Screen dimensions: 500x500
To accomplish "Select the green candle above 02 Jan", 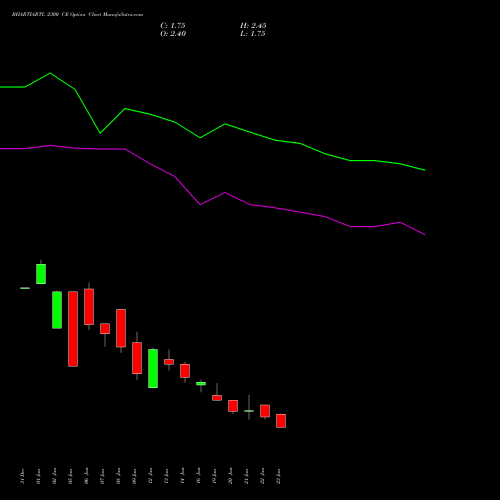I will click(57, 310).
